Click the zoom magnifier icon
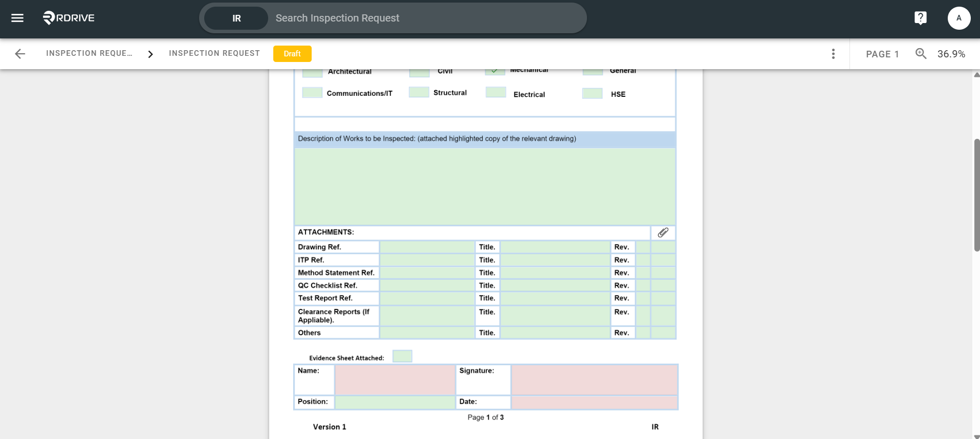The image size is (980, 439). (921, 54)
